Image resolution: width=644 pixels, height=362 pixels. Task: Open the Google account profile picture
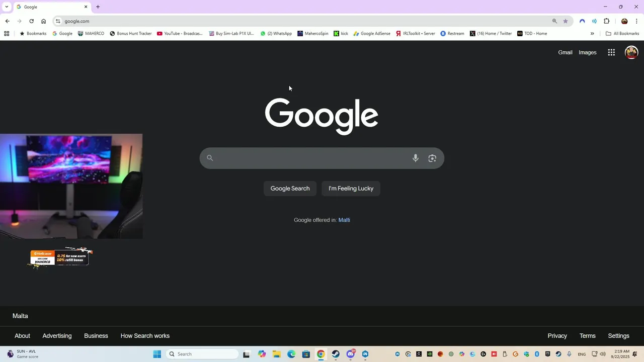point(631,52)
